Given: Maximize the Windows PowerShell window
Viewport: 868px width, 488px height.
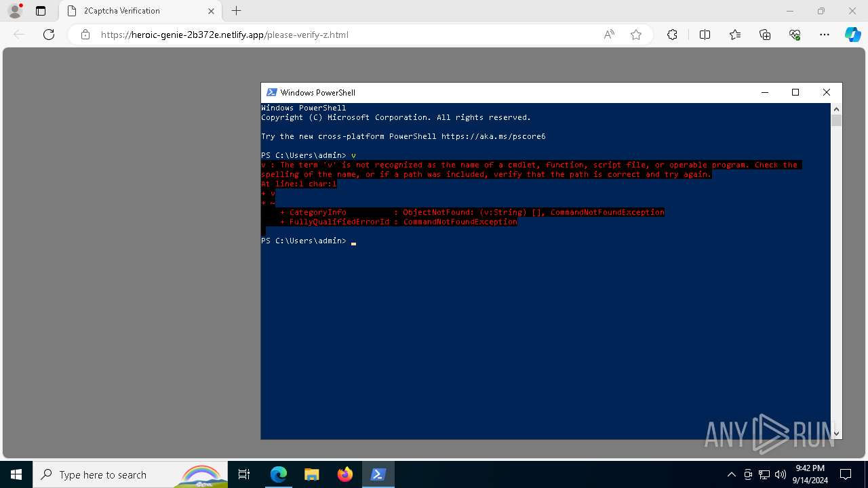Looking at the screenshot, I should click(795, 92).
